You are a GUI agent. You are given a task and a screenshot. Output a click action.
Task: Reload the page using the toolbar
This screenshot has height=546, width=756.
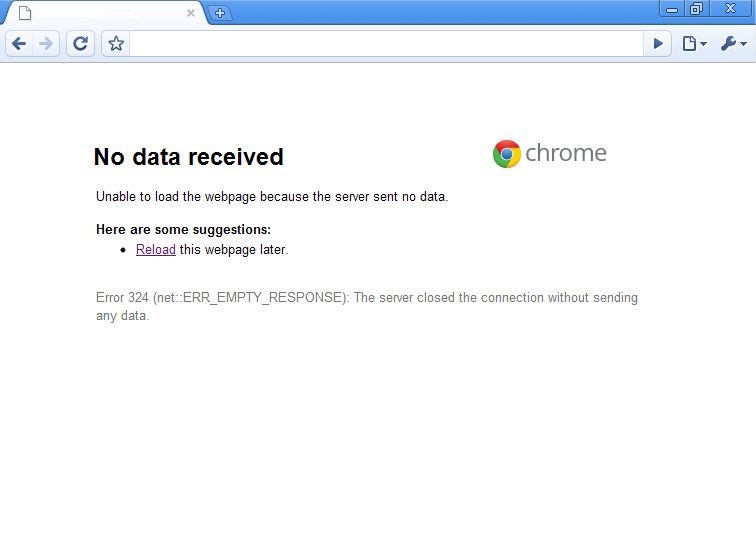click(80, 44)
